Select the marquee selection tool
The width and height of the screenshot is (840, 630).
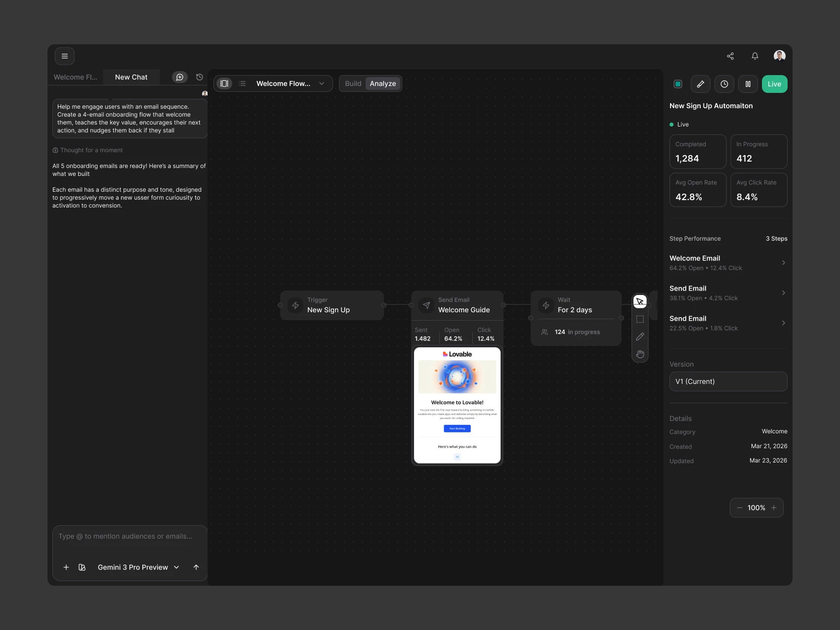[640, 319]
